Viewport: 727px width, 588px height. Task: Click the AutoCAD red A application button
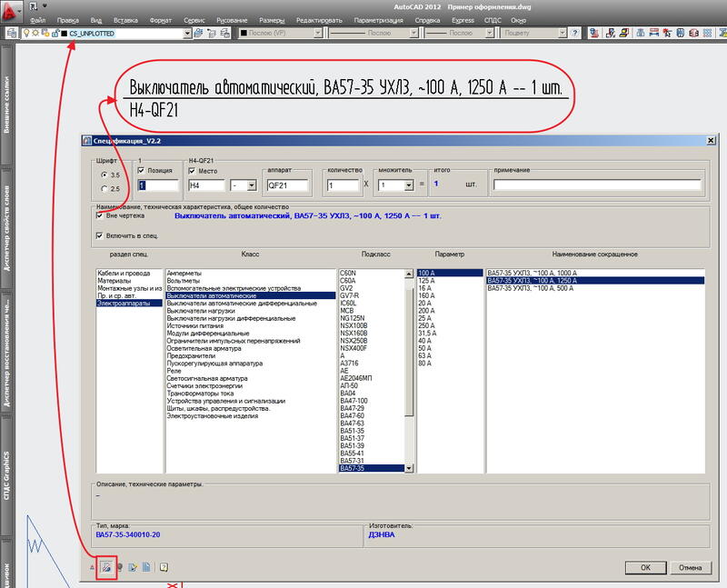point(10,11)
